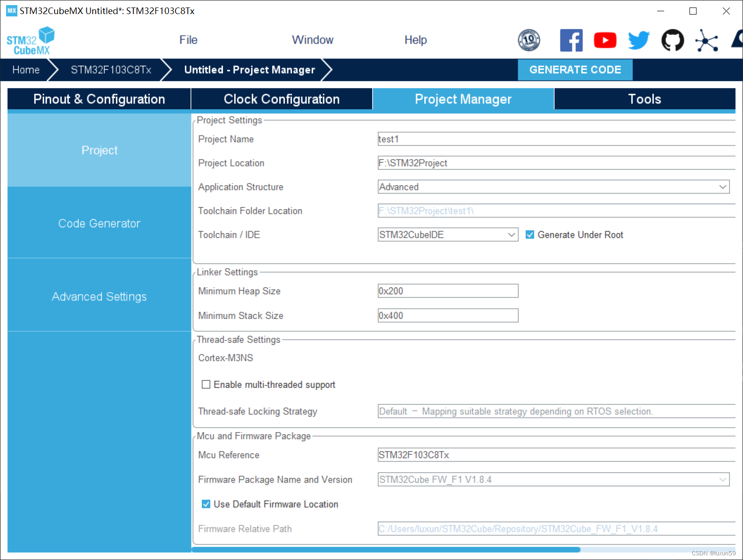
Task: Click the Project Location label
Action: click(x=231, y=163)
